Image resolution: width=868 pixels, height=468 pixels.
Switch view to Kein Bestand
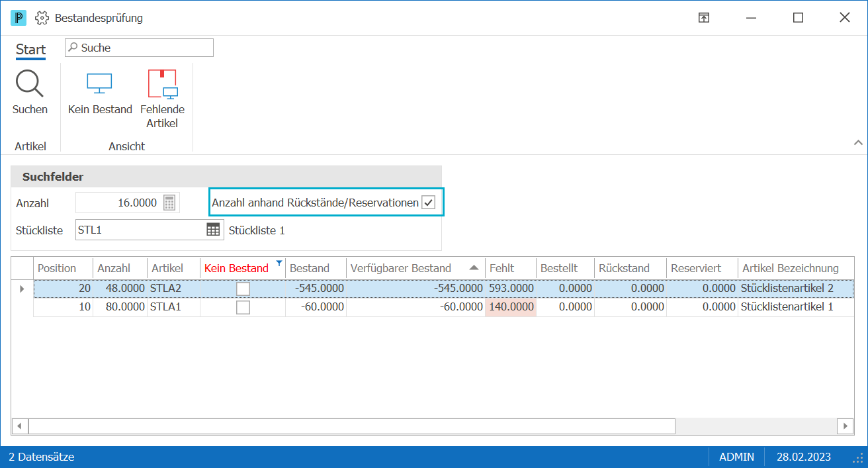click(x=100, y=93)
